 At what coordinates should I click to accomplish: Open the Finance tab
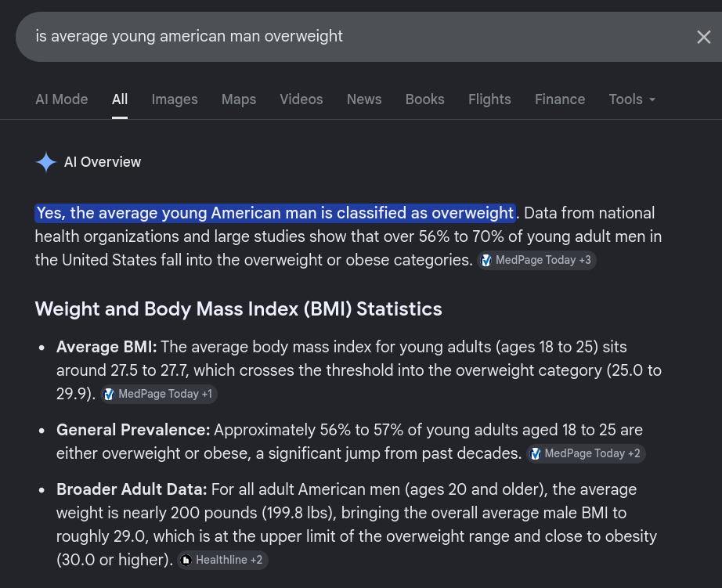click(x=560, y=99)
